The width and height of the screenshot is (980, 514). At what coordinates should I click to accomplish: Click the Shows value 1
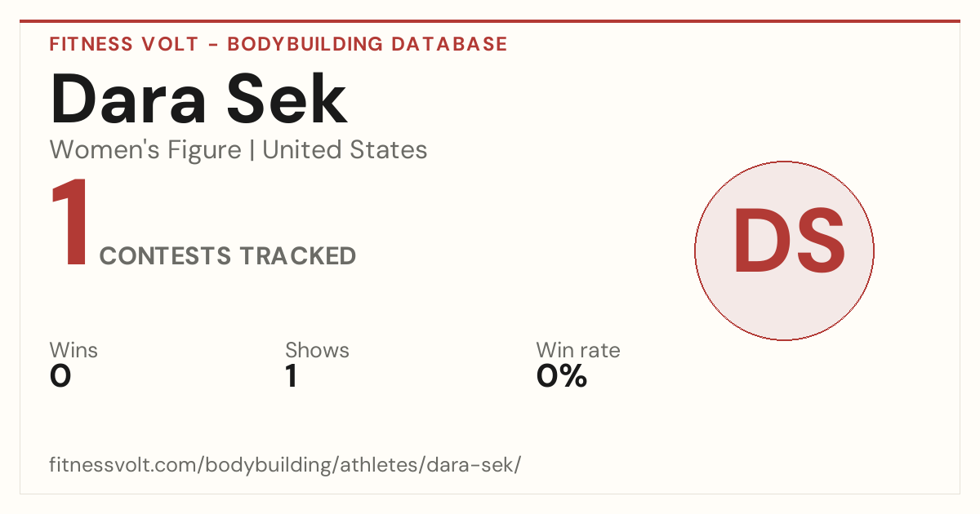click(x=292, y=376)
